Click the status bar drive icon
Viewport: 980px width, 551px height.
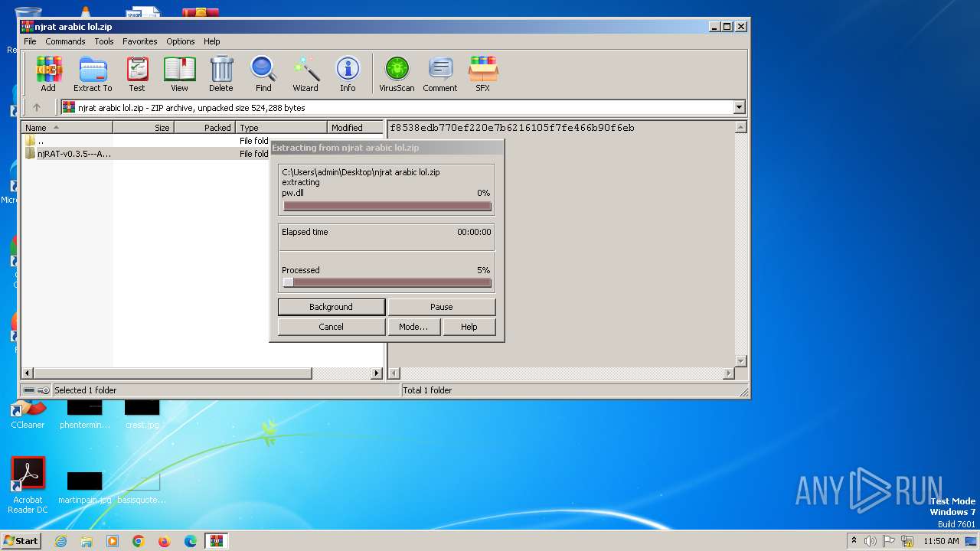[30, 390]
